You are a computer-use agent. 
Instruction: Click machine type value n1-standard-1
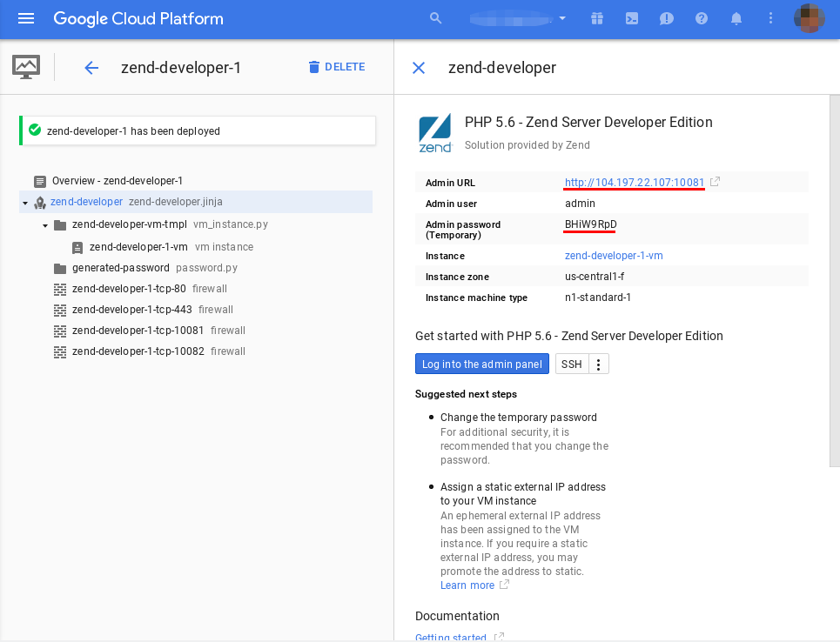tap(597, 298)
